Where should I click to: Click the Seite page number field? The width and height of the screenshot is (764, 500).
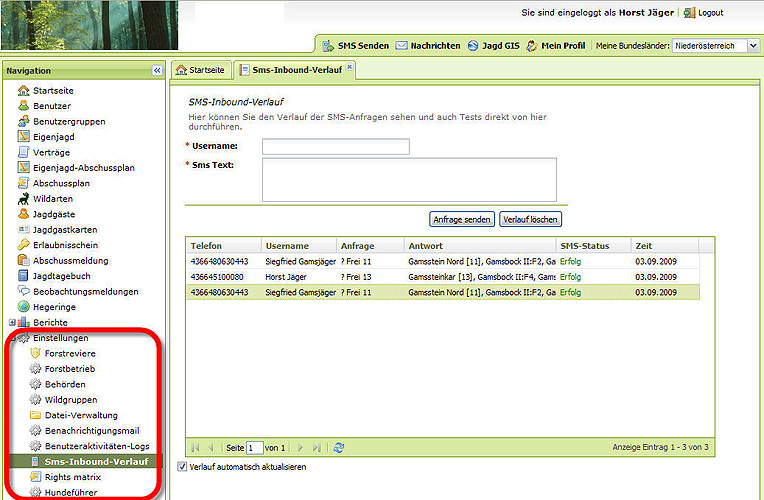click(x=254, y=447)
